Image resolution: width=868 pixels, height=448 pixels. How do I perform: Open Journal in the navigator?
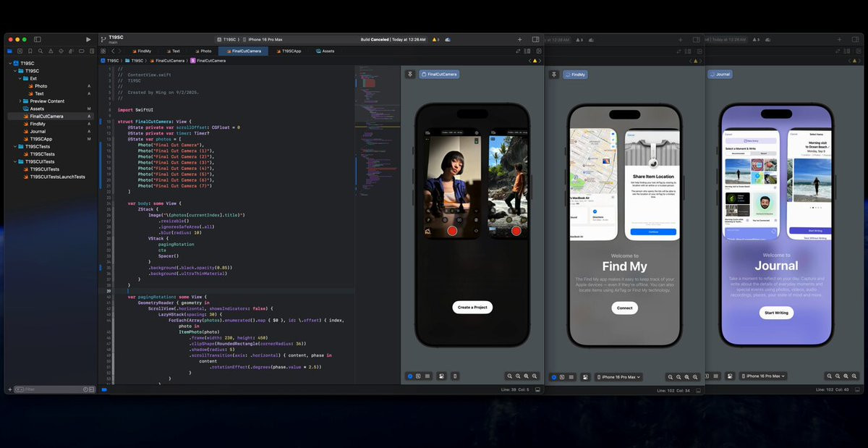point(38,131)
